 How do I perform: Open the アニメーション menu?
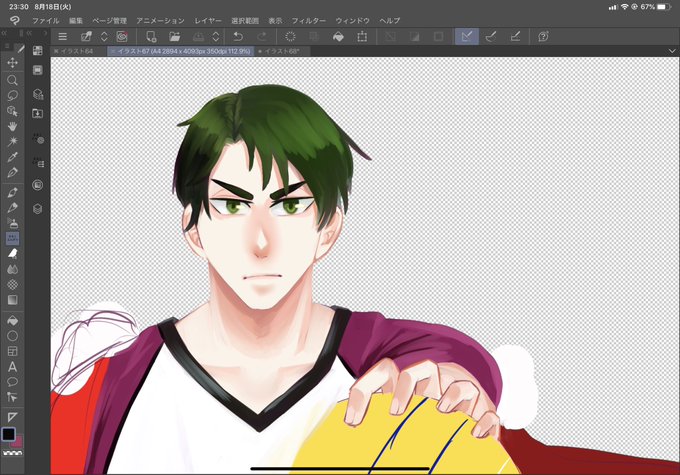[160, 20]
